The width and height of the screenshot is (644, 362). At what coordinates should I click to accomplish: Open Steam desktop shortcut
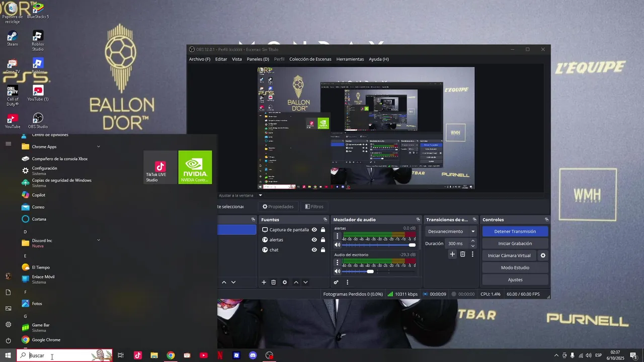pyautogui.click(x=13, y=39)
